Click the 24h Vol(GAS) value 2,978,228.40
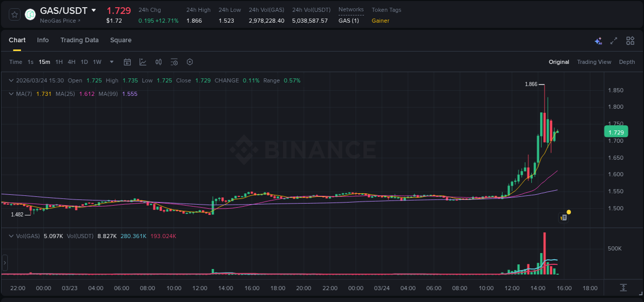Viewport: 644px width, 302px height. coord(266,21)
